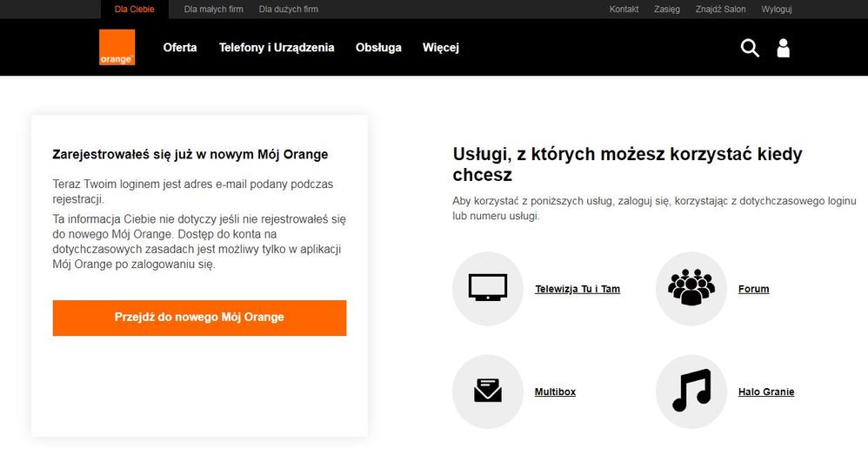
Task: Open the Oferta menu
Action: coord(180,48)
